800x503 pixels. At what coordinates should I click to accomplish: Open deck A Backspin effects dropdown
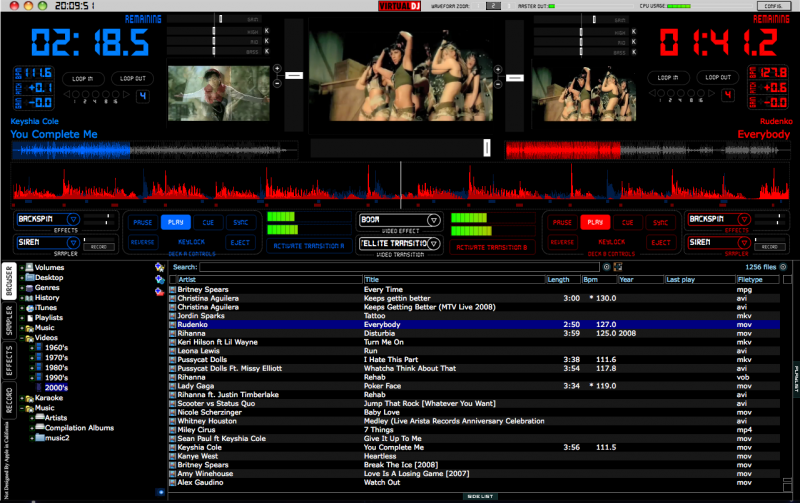tap(73, 219)
